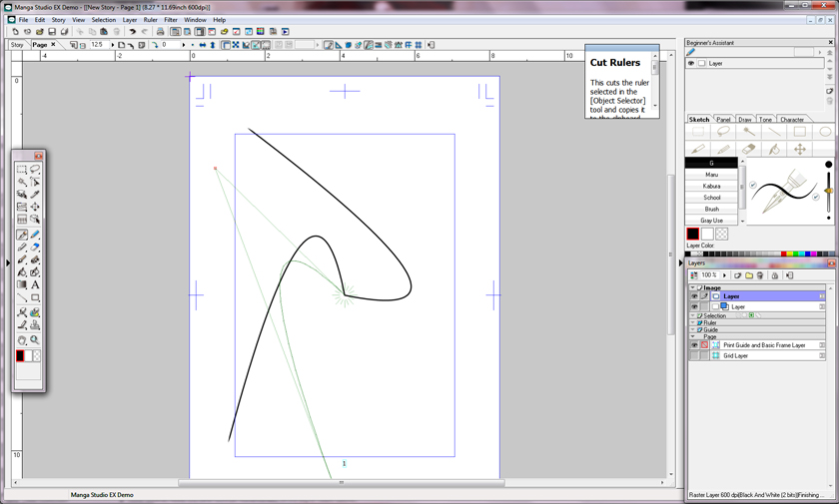Collapse the Image layer group
This screenshot has height=504, width=839.
click(693, 287)
